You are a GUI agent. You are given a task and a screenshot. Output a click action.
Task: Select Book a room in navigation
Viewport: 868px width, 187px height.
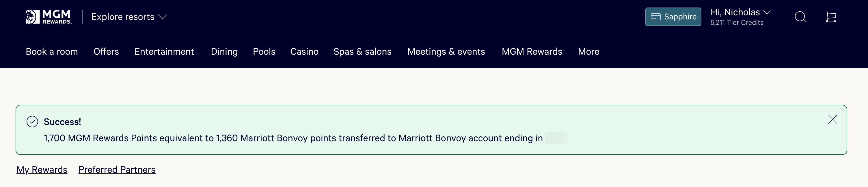point(52,52)
